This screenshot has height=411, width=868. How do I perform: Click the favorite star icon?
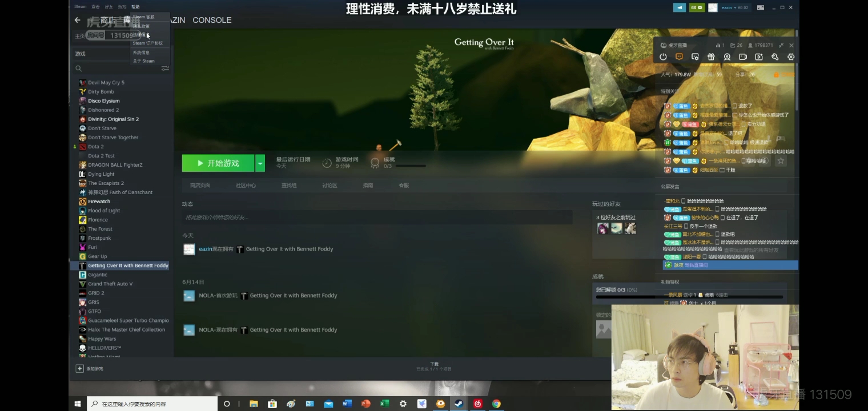pos(781,161)
